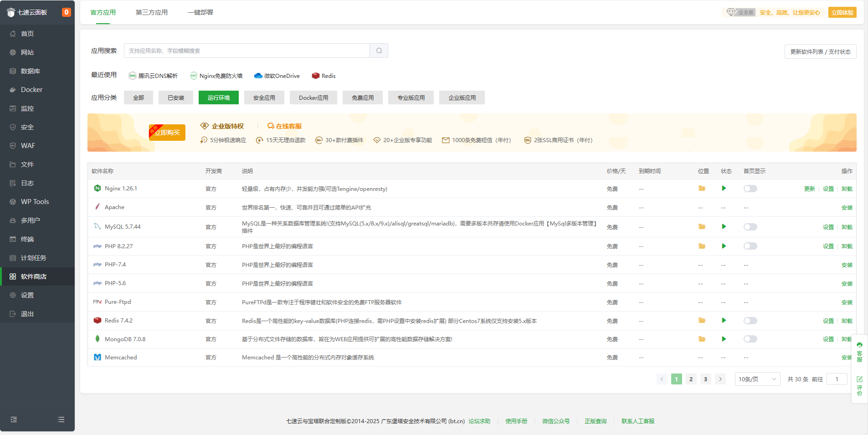Screen dimensions: 868x435
Task: Click the 企业版 diamond badge
Action: (x=740, y=12)
